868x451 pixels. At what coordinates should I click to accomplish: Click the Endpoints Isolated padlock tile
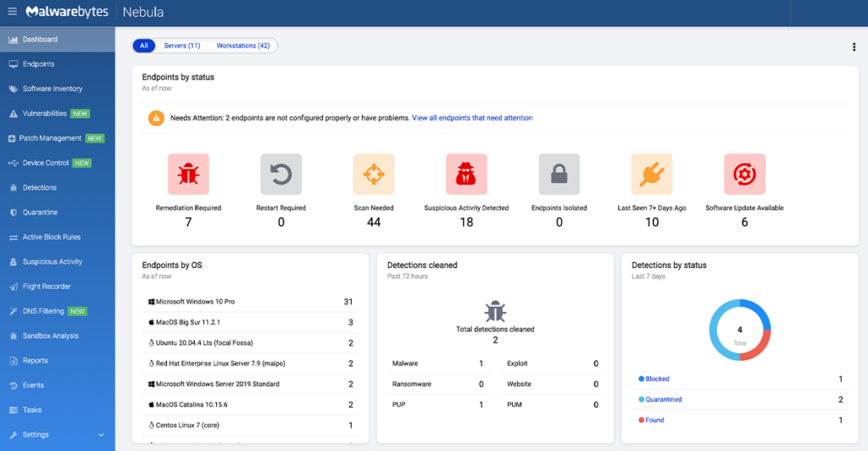[x=559, y=175]
